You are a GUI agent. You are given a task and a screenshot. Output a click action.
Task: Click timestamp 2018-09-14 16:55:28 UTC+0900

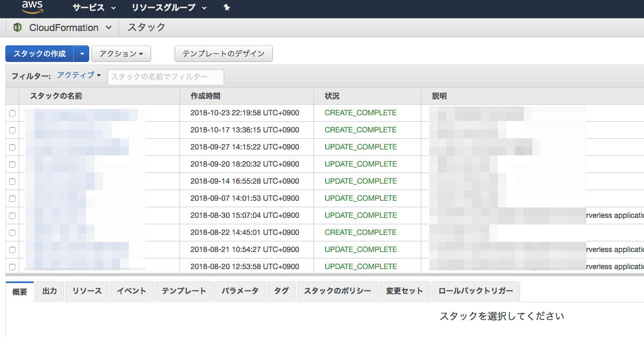click(x=245, y=181)
